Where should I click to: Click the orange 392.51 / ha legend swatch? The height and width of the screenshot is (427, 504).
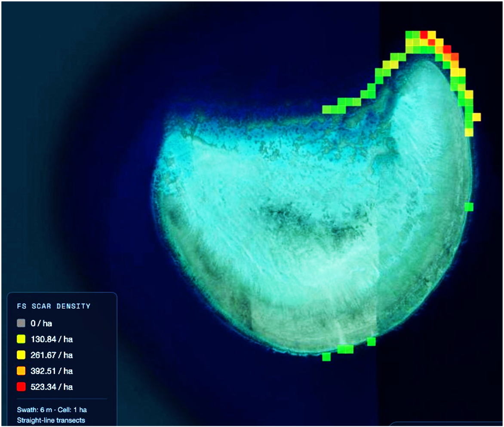tap(21, 371)
